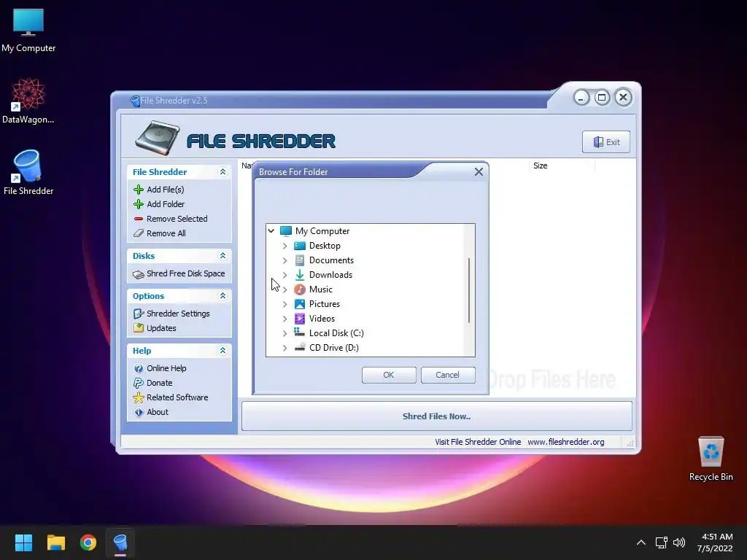Click the green plus Add File(s) icon

pos(139,190)
